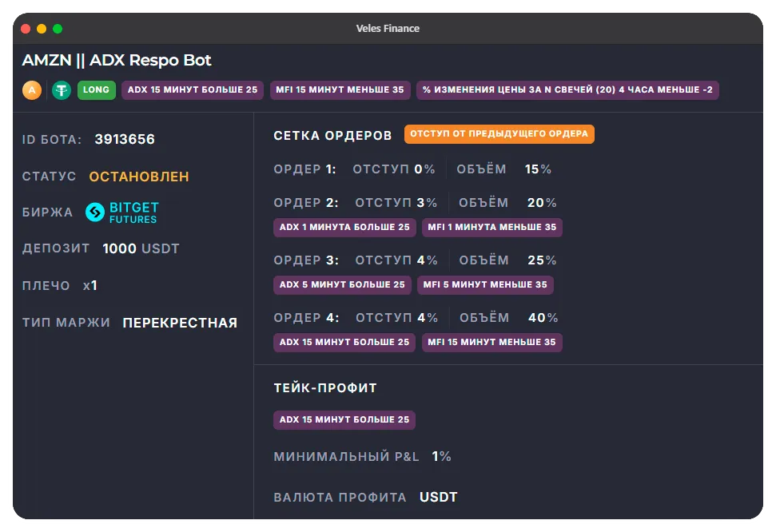Close the window with the red button
The width and height of the screenshot is (776, 532).
pyautogui.click(x=26, y=29)
